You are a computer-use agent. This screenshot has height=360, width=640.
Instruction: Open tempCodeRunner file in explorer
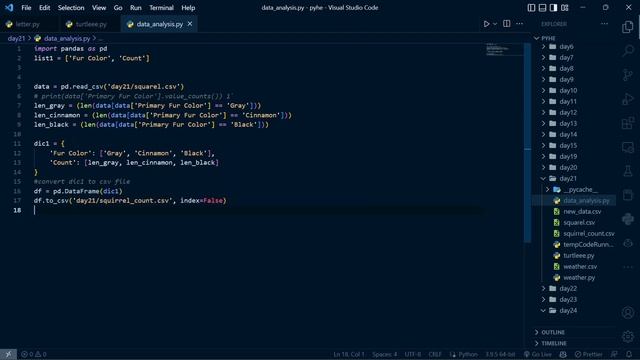[x=588, y=244]
